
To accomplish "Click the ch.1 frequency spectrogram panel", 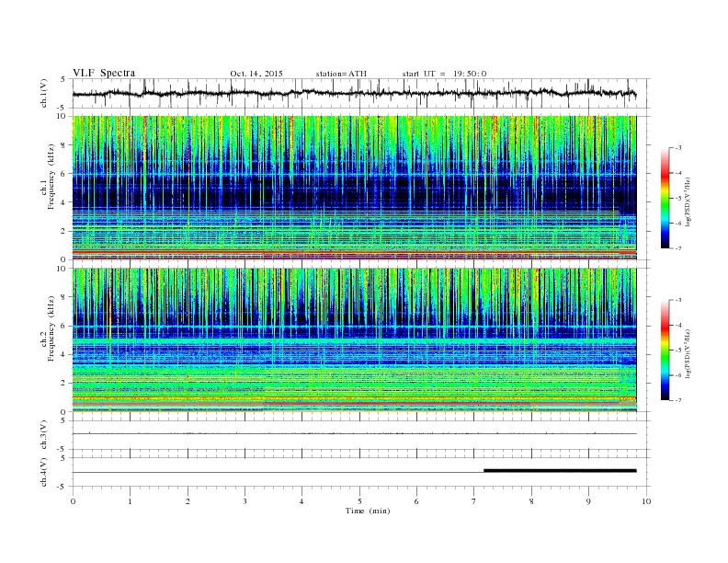I will click(x=354, y=188).
